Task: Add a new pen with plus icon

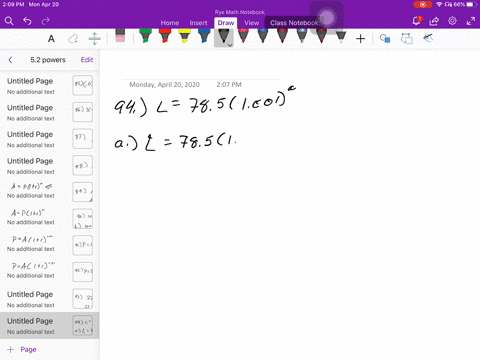Action: [360, 39]
